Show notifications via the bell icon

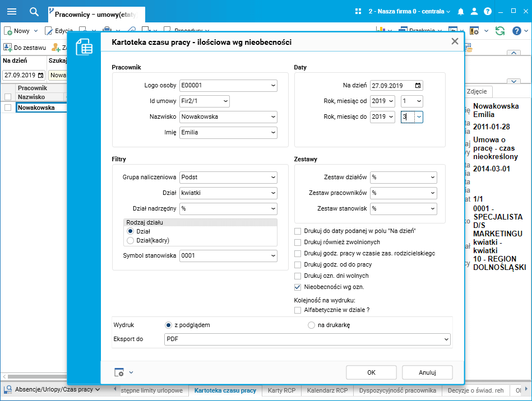coord(460,12)
